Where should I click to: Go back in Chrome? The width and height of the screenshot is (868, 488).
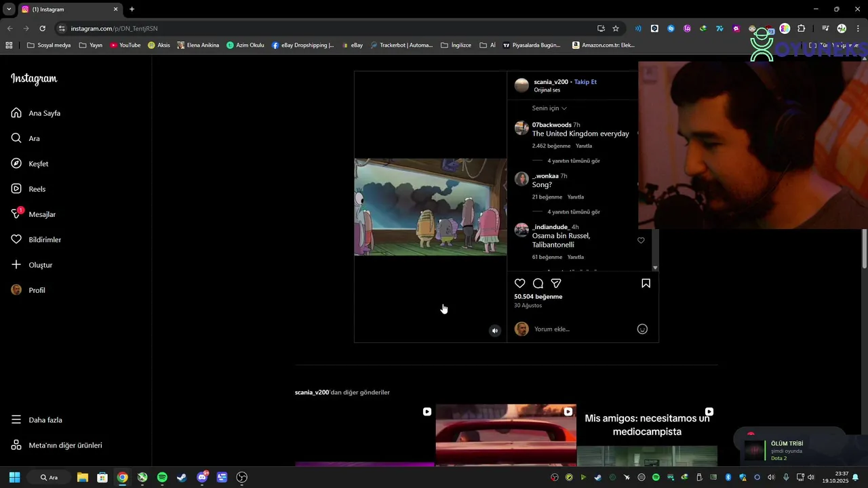tap(9, 28)
